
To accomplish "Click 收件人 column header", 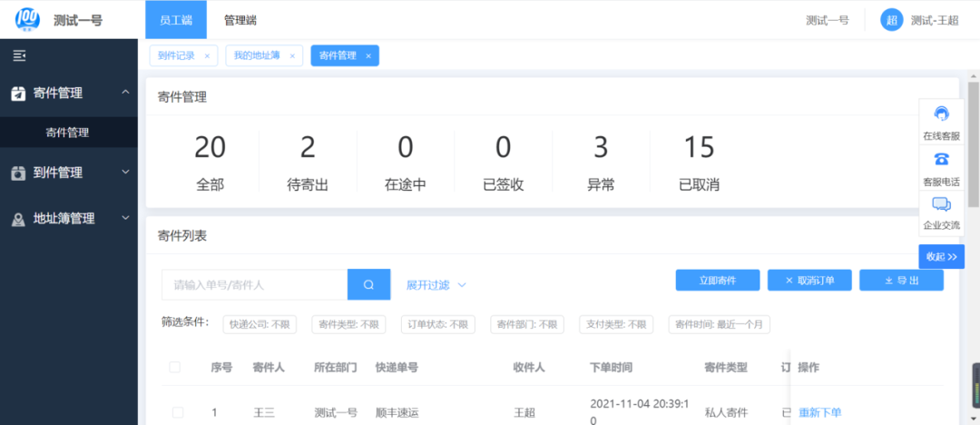I will pos(529,368).
